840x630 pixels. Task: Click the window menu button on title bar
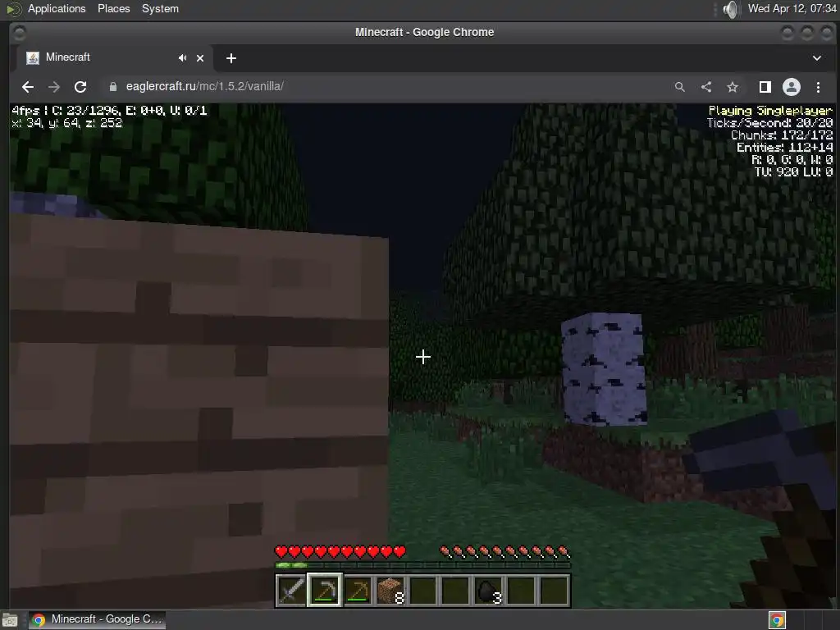coord(20,33)
